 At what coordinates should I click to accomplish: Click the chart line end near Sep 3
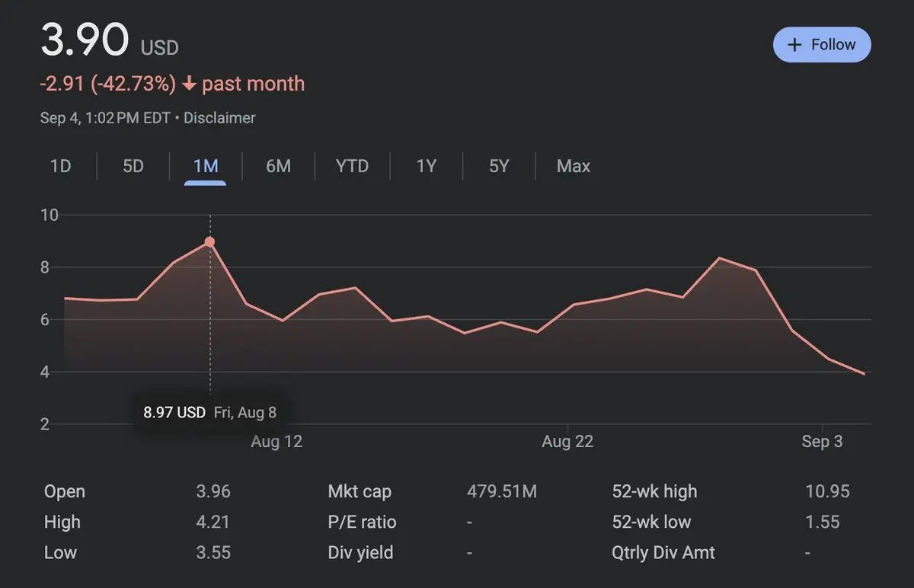[x=864, y=374]
